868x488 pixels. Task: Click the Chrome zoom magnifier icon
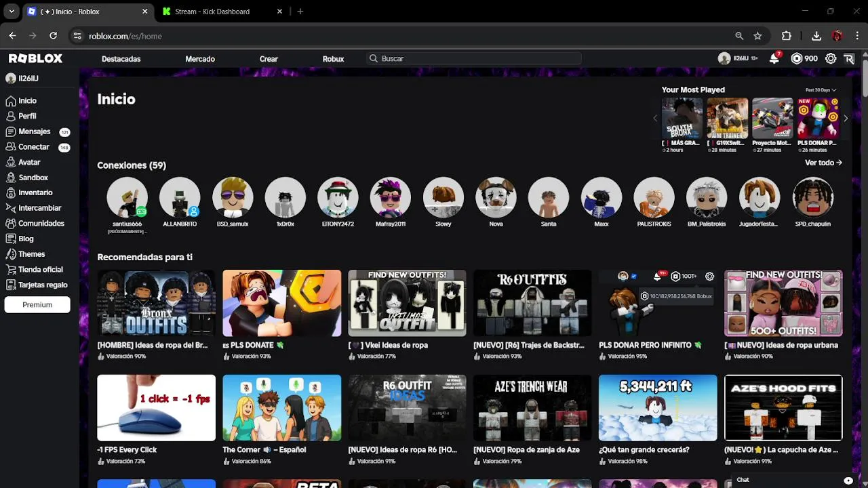click(x=739, y=36)
